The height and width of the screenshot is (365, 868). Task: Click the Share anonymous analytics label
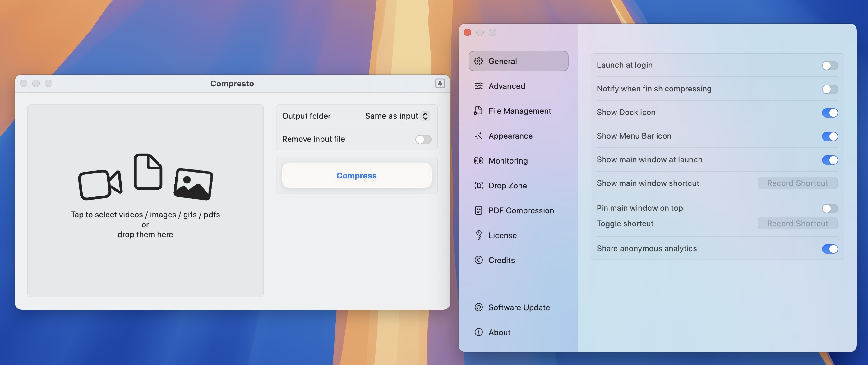pos(646,248)
